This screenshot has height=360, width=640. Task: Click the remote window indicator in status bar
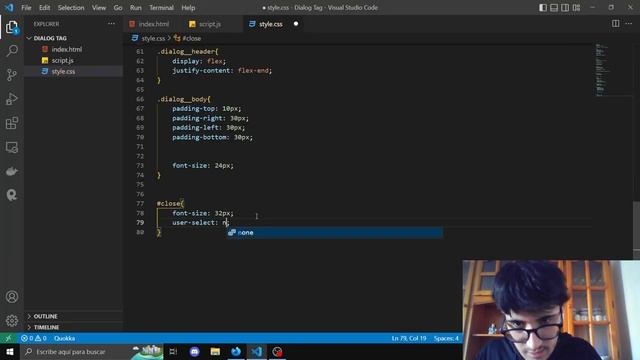pos(8,338)
